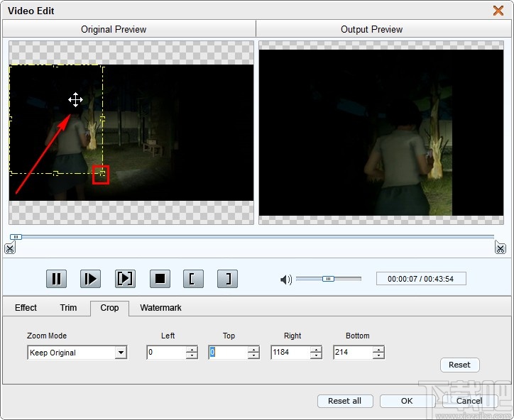Stop the video playback
The width and height of the screenshot is (514, 420).
pos(160,279)
